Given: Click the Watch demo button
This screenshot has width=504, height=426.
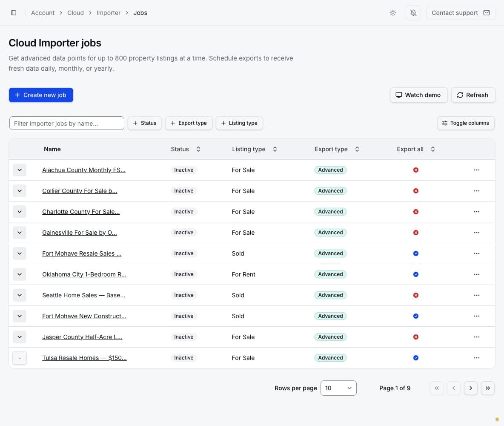Looking at the screenshot, I should (418, 95).
